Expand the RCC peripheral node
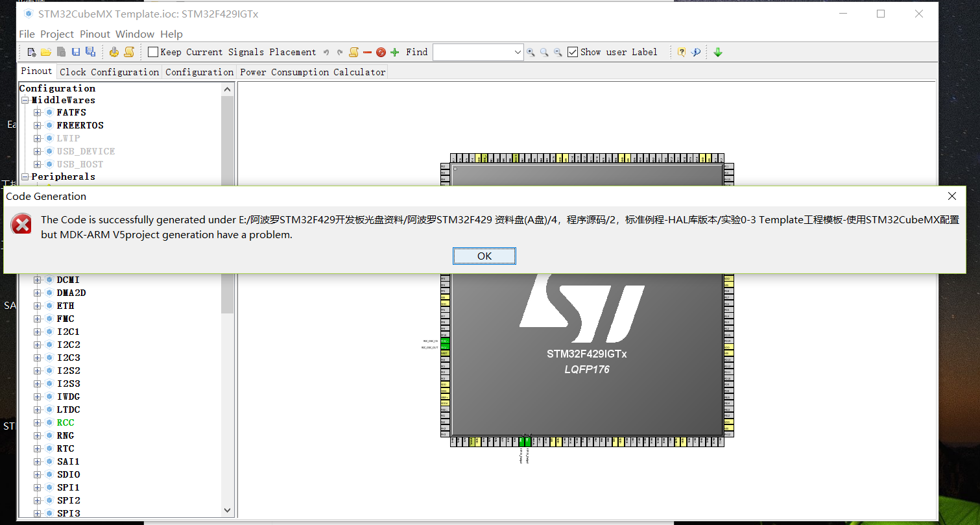 pos(37,422)
